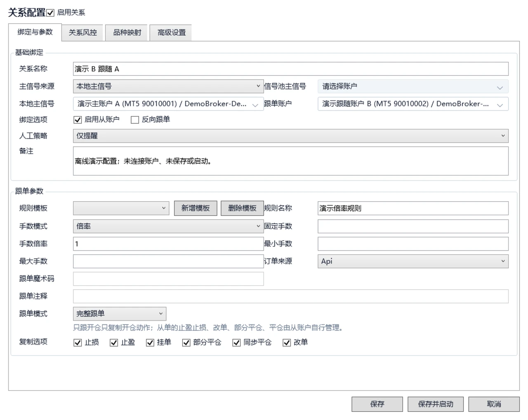Focus the 最小手数 input field

click(x=413, y=244)
